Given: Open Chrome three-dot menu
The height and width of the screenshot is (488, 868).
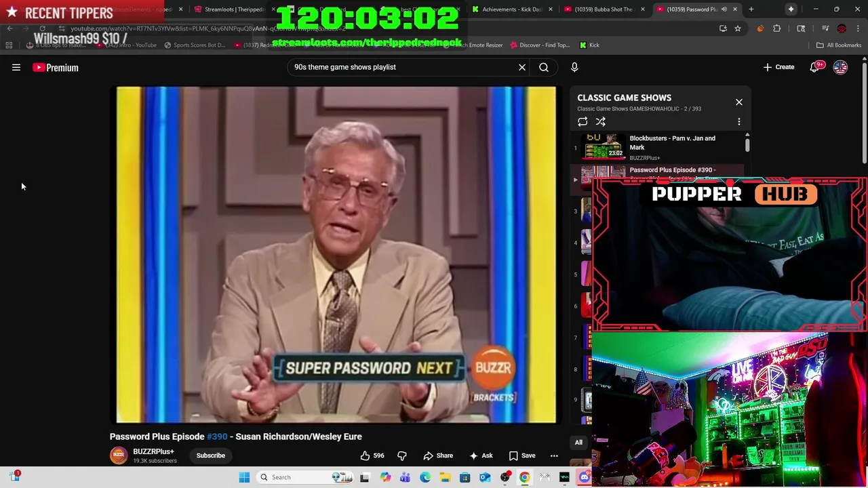Looking at the screenshot, I should [x=858, y=28].
